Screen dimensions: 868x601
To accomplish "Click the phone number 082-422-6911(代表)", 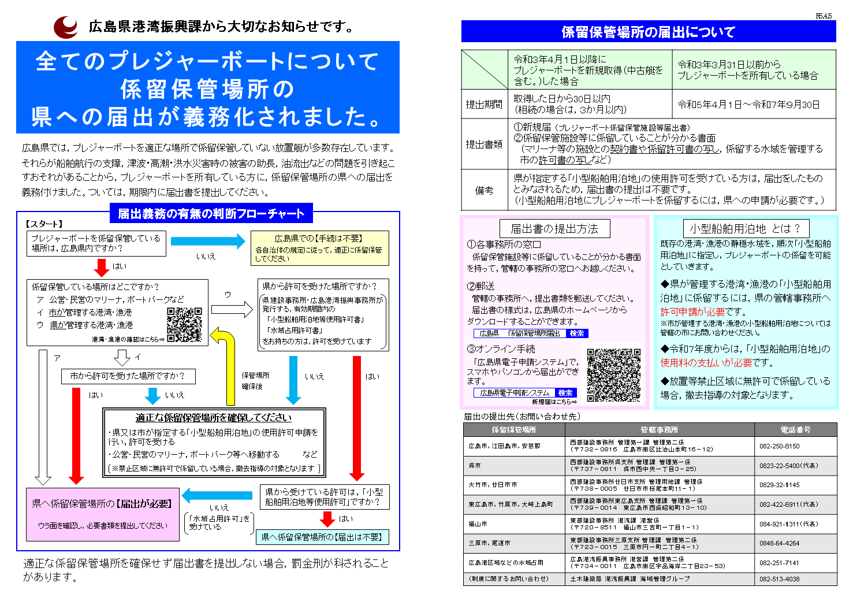I will (788, 504).
